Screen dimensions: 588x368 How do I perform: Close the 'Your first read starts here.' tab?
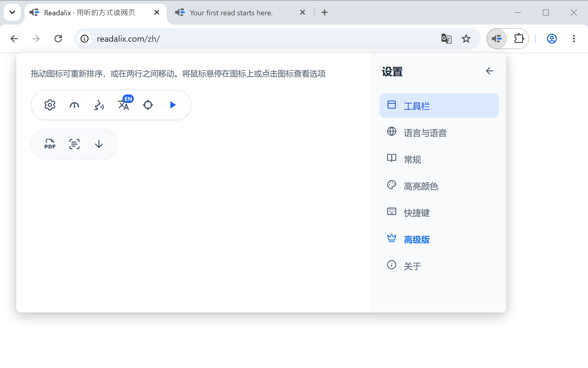coord(303,12)
